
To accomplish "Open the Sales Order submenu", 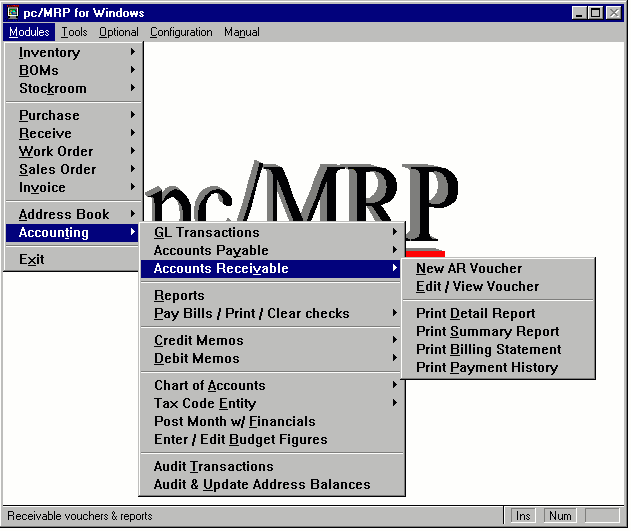I will (74, 169).
